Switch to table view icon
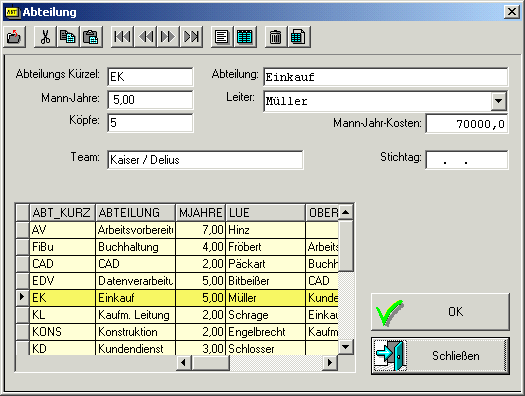 [245, 37]
